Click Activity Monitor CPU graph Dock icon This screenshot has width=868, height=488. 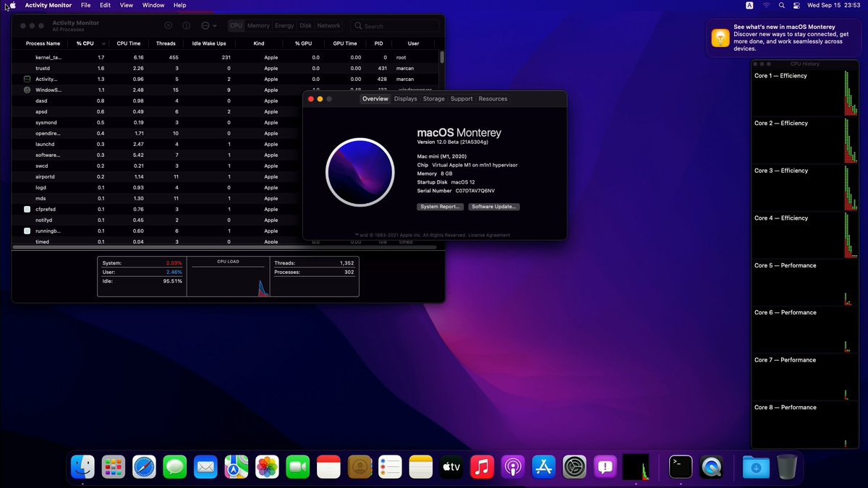click(x=636, y=467)
